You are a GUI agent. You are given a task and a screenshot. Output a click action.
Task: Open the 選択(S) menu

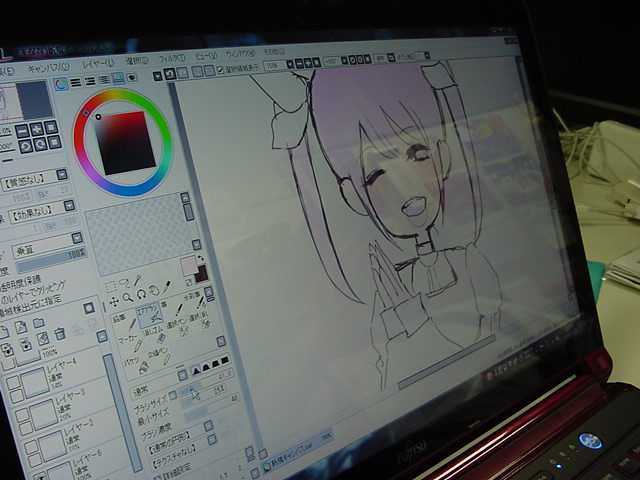point(137,61)
